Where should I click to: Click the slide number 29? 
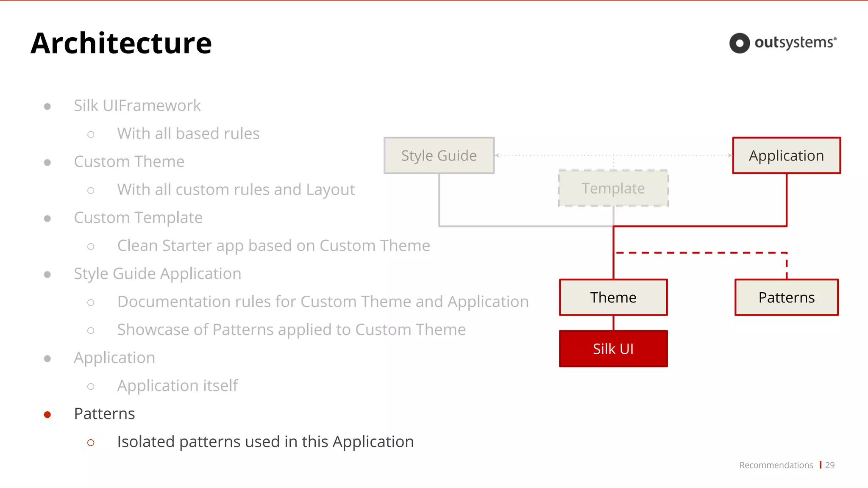coord(830,465)
